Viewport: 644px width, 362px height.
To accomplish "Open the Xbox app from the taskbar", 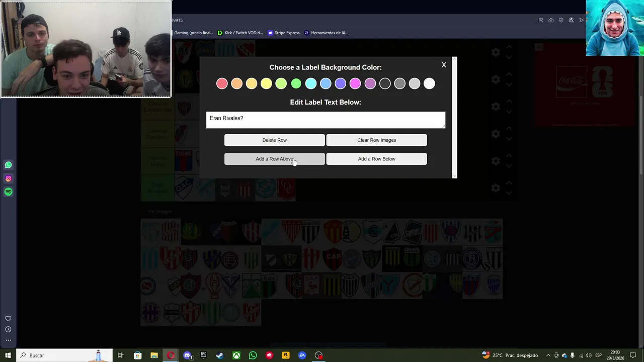I will 236,355.
